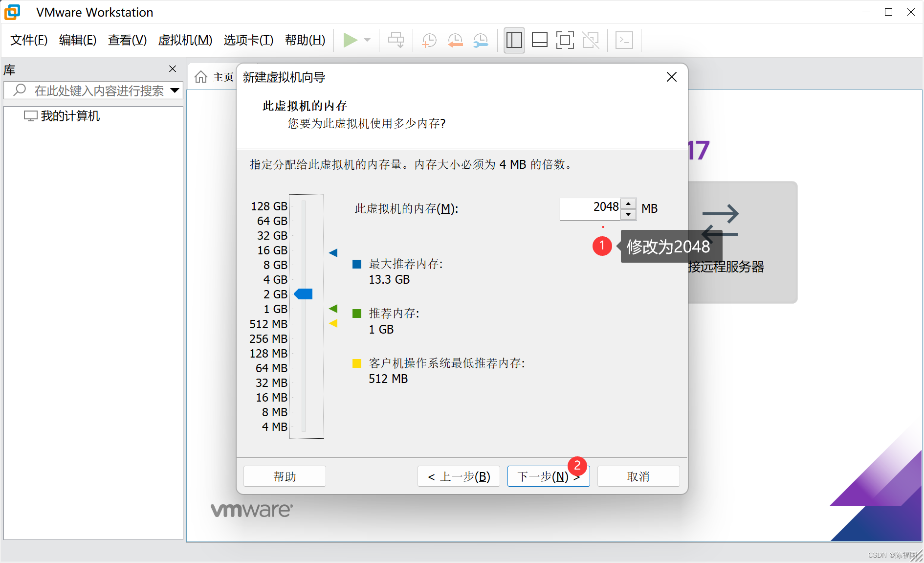Close the library panel
924x563 pixels.
173,69
